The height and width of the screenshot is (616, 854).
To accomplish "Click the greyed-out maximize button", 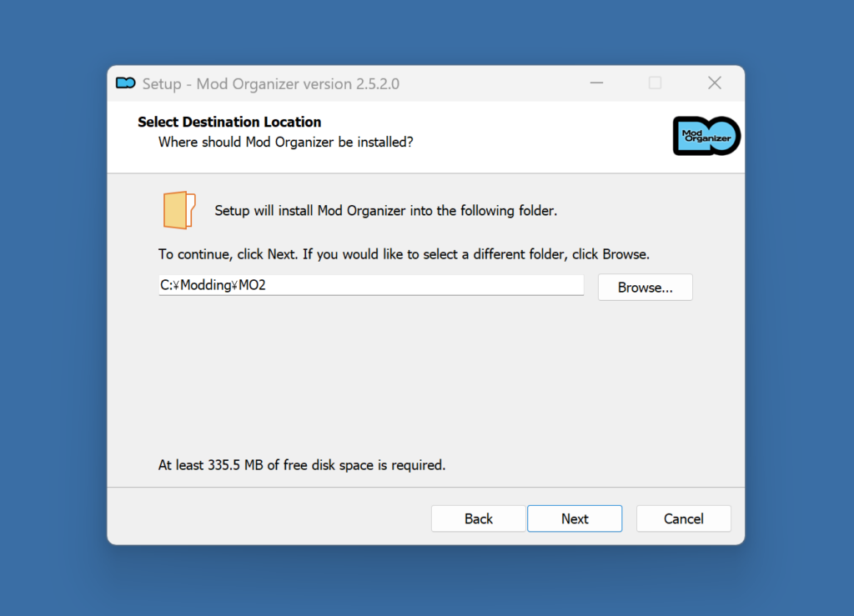I will [655, 83].
